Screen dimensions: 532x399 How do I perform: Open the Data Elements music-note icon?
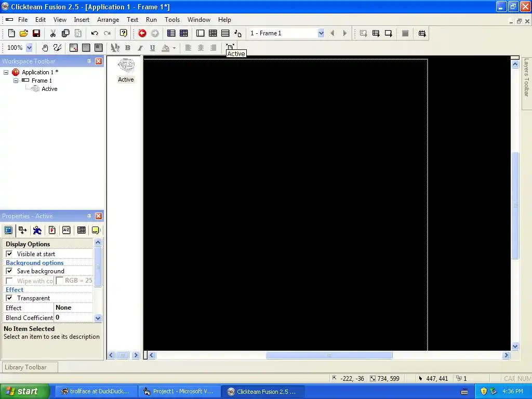238,33
